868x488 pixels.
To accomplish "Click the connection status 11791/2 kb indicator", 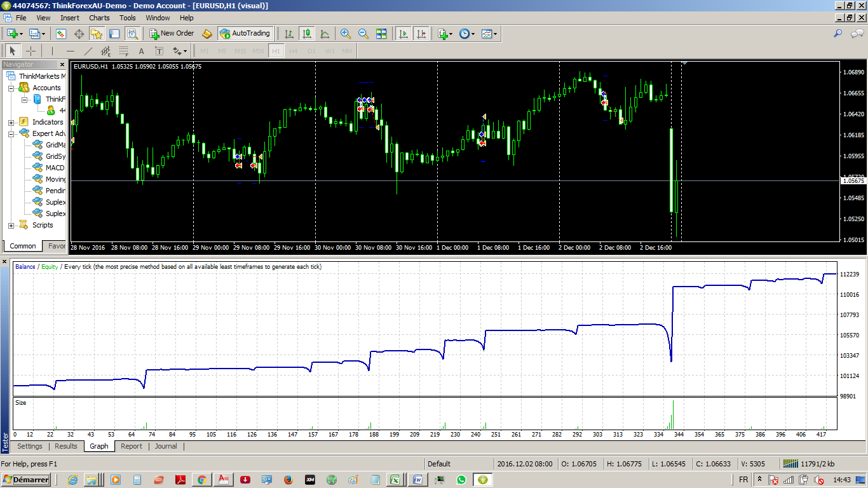I will tap(808, 463).
